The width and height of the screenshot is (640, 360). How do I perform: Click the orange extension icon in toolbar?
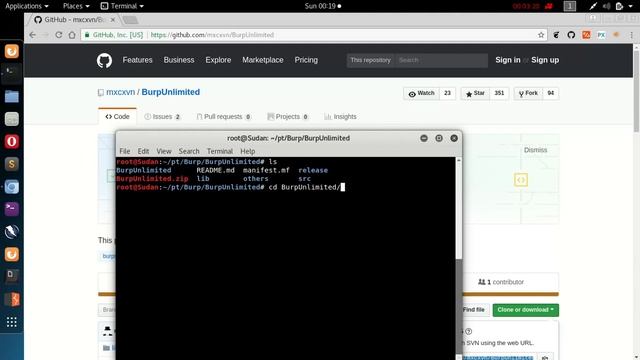coord(586,35)
